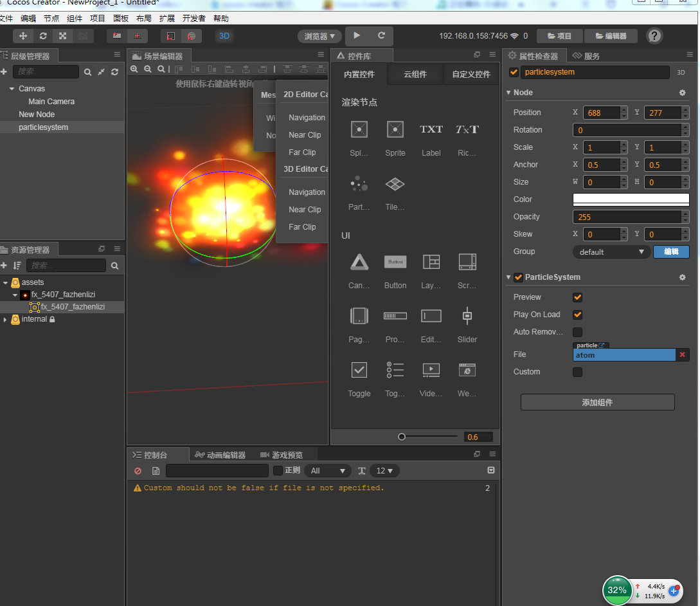The height and width of the screenshot is (606, 700).
Task: Click the clear console icon
Action: point(138,471)
